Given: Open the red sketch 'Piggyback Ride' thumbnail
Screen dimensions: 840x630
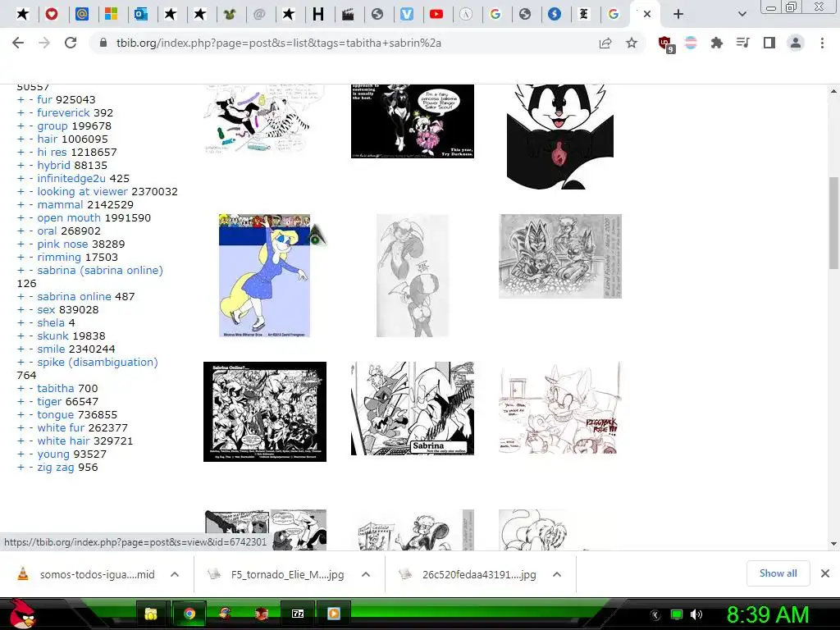Looking at the screenshot, I should click(559, 409).
